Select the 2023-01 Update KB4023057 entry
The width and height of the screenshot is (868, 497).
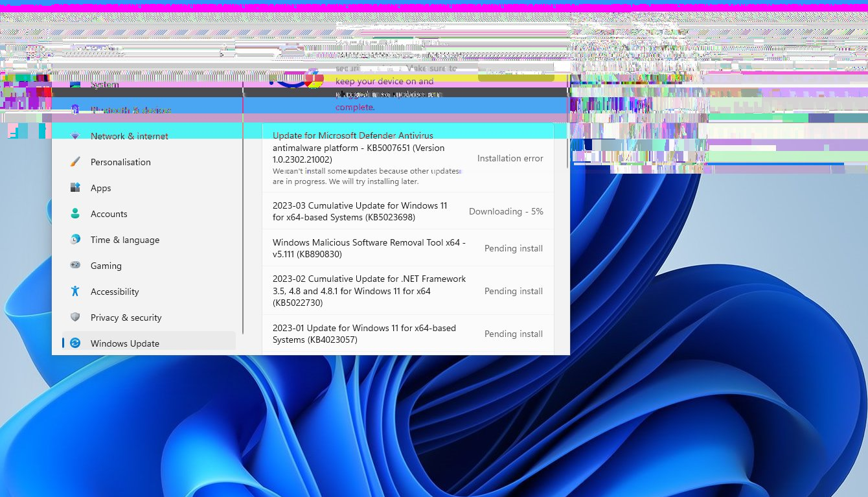tap(364, 334)
